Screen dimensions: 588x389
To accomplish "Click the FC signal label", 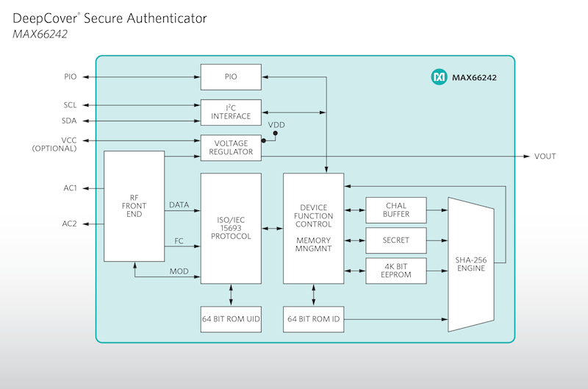I will click(x=179, y=241).
